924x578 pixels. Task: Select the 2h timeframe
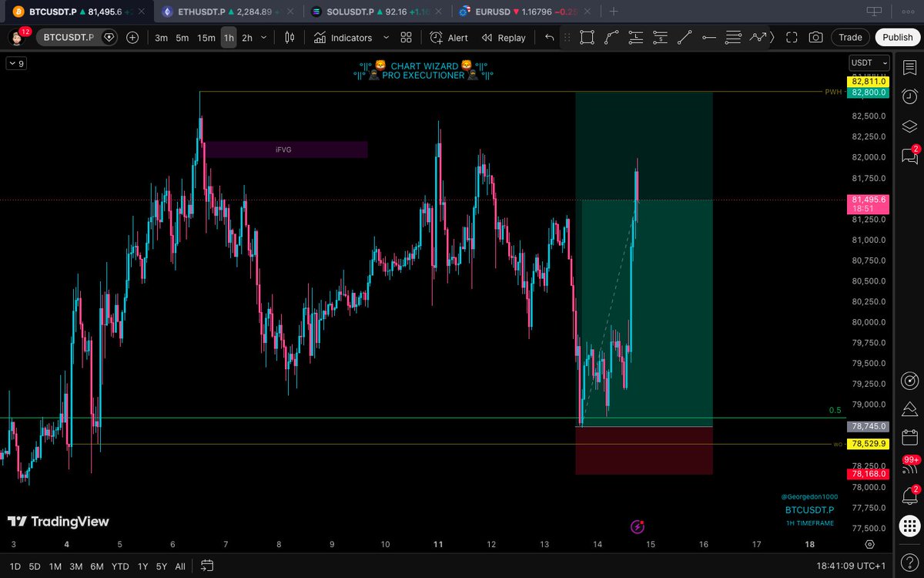point(247,37)
